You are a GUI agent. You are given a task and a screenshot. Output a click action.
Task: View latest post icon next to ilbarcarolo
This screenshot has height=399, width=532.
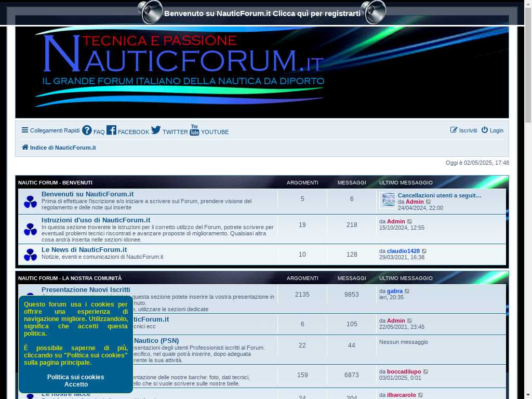coord(420,395)
